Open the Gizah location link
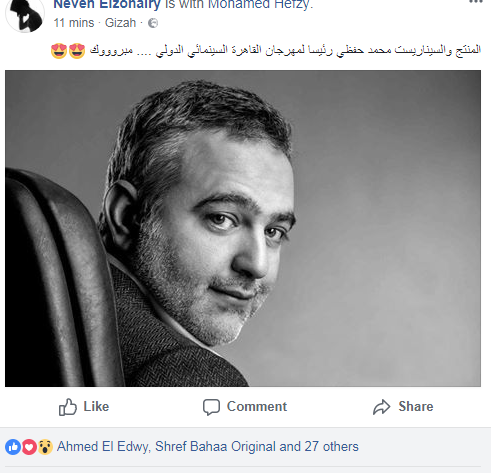The image size is (491, 473). [120, 23]
